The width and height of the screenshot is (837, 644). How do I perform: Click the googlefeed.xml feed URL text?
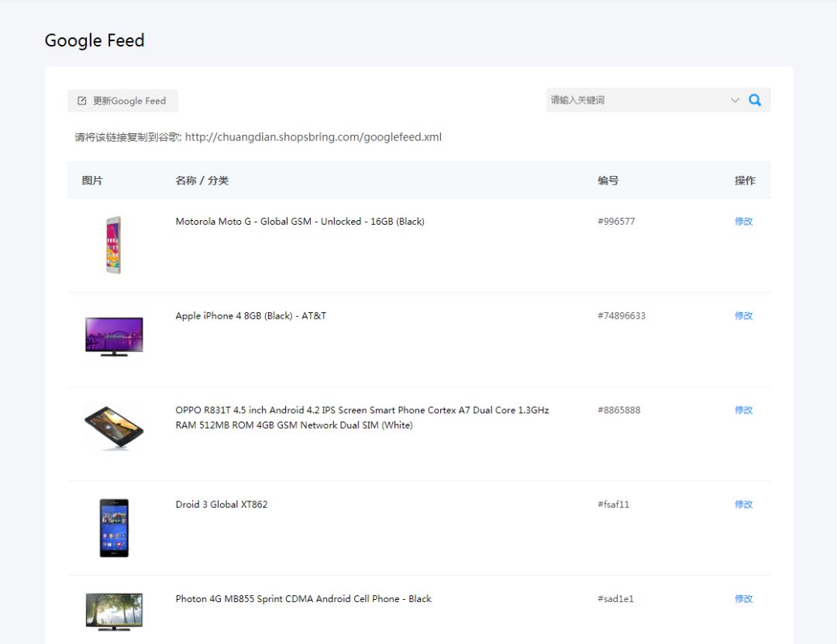tap(313, 137)
